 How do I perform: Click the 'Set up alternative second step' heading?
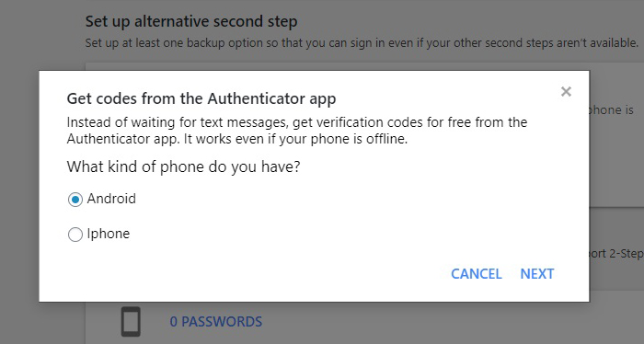coord(191,21)
